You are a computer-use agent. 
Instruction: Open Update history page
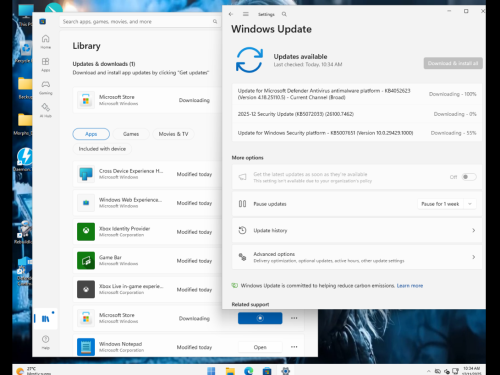(x=357, y=230)
